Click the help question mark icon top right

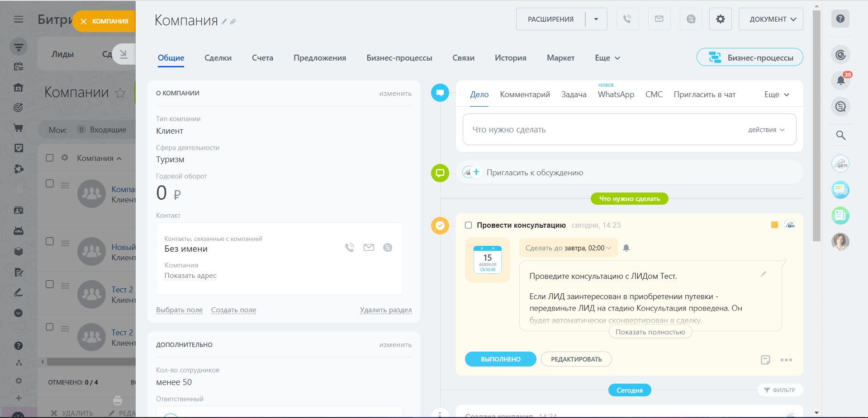[840, 19]
